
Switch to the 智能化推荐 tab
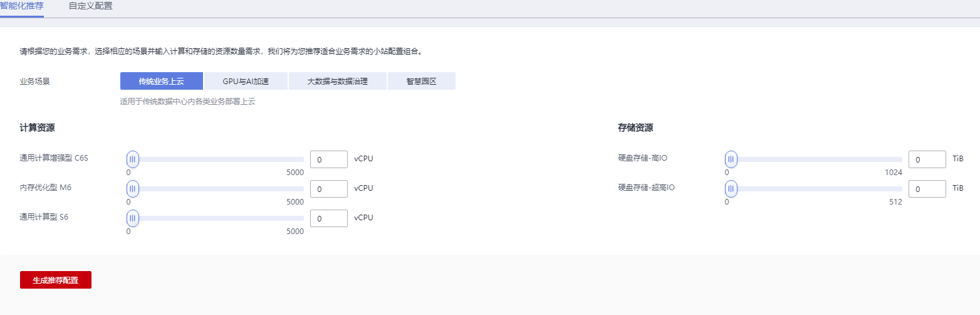click(21, 6)
